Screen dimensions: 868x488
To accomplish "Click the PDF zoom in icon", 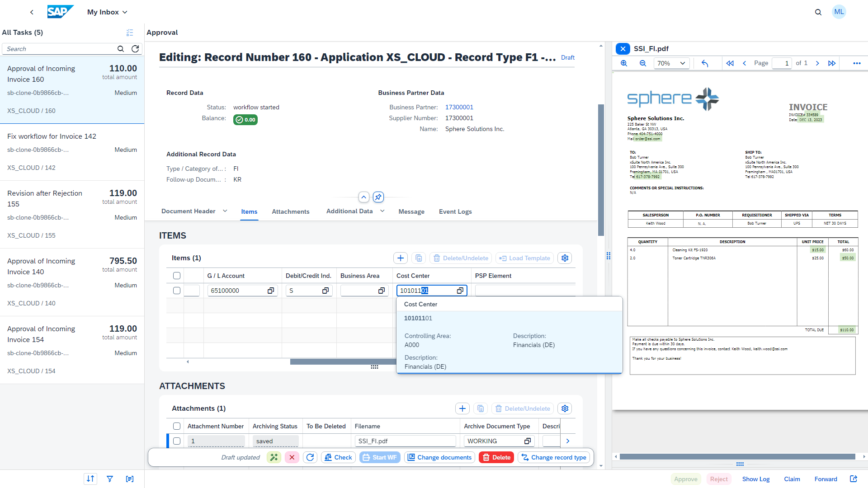I will pos(623,62).
